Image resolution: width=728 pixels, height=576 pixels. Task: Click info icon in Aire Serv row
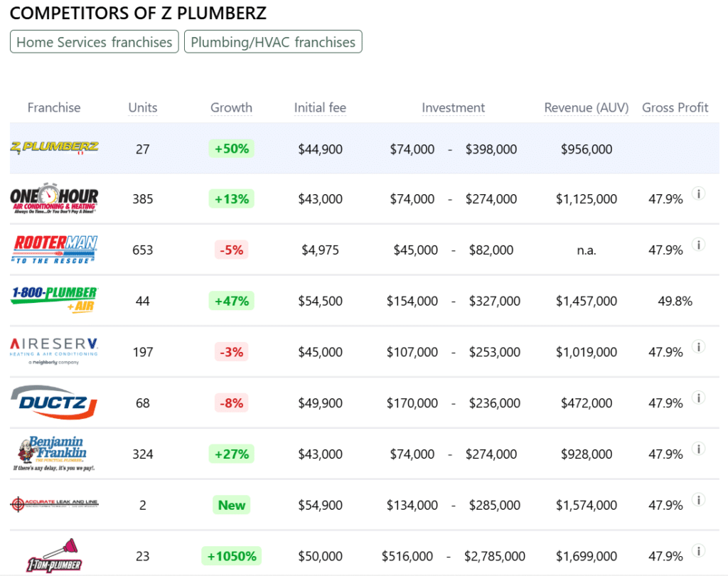[x=699, y=347]
